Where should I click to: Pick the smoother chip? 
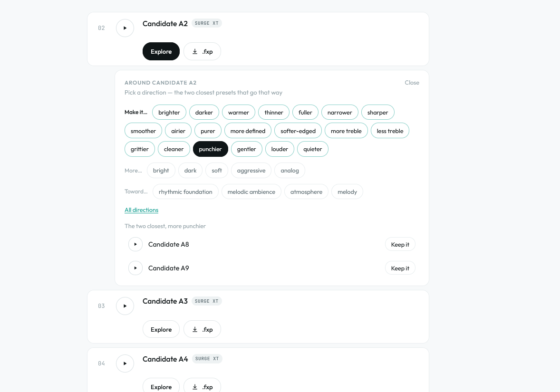tap(143, 131)
